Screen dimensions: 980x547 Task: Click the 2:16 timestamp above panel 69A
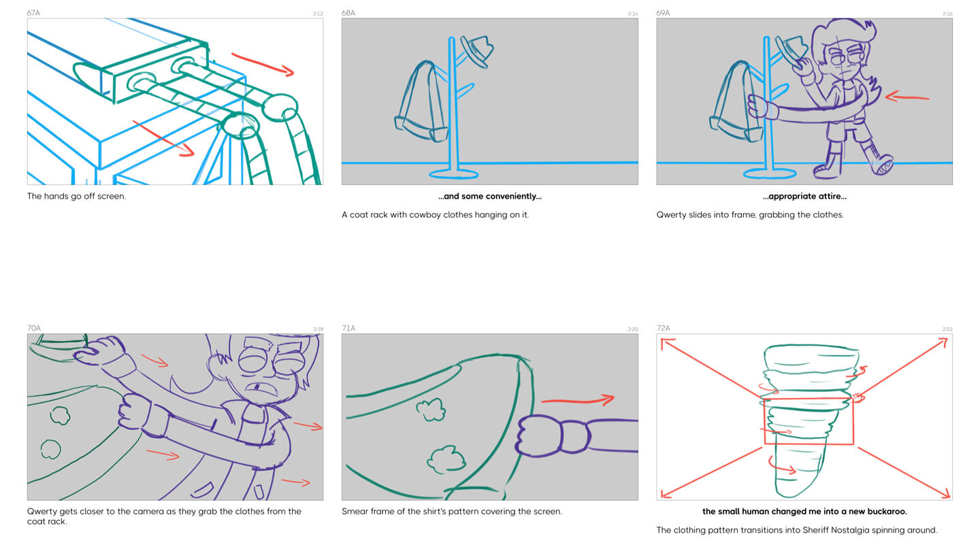pyautogui.click(x=947, y=14)
